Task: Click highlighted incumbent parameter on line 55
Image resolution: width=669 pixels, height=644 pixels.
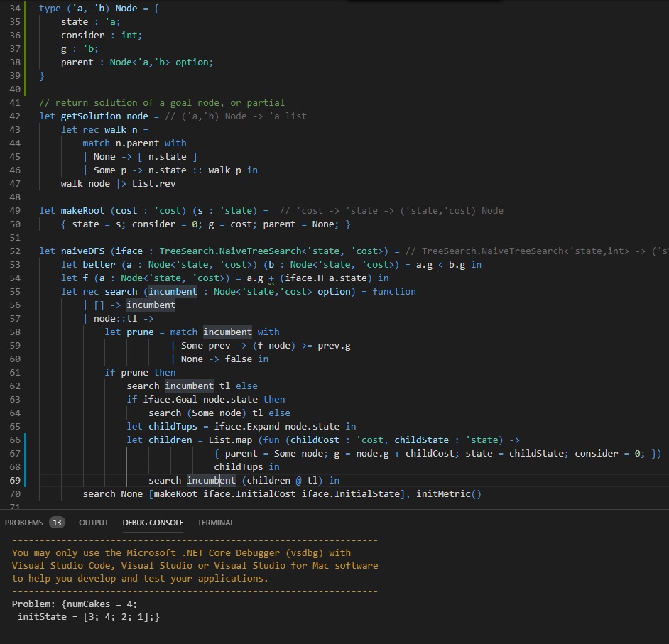Action: point(173,292)
